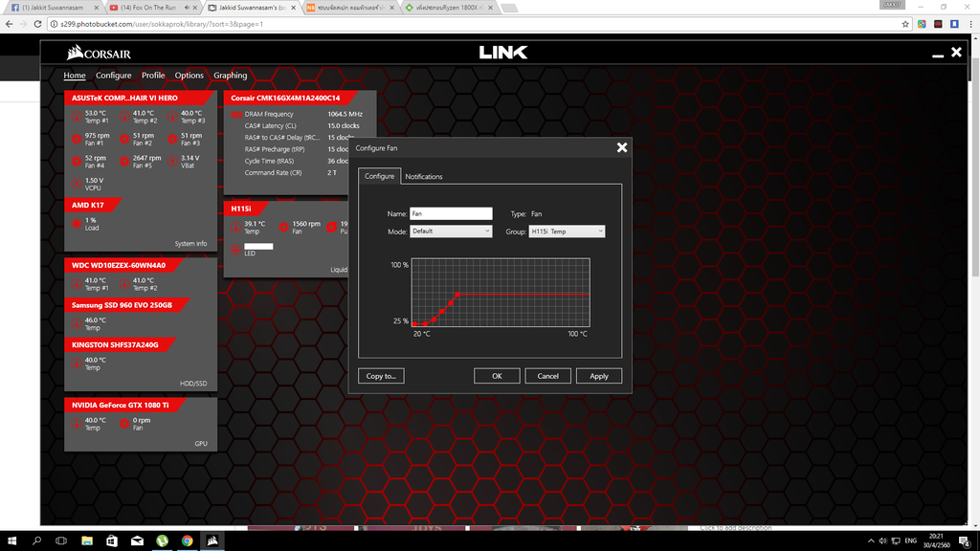Click the KINGSTON SSD temp icon

click(77, 364)
